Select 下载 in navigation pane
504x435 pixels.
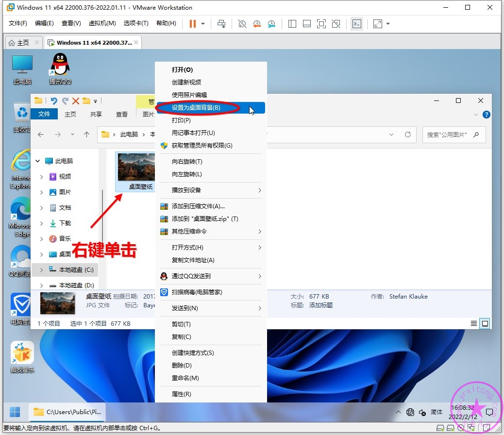pos(65,223)
